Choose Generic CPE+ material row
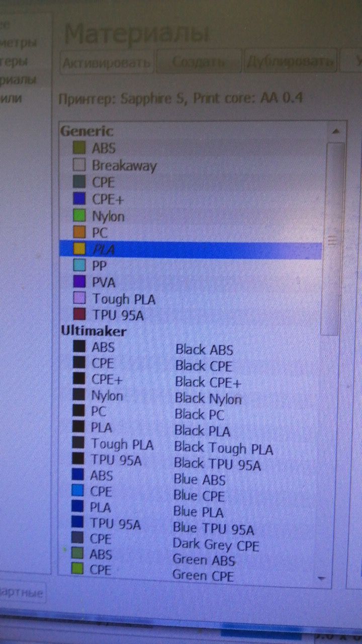The width and height of the screenshot is (362, 644). [x=191, y=199]
